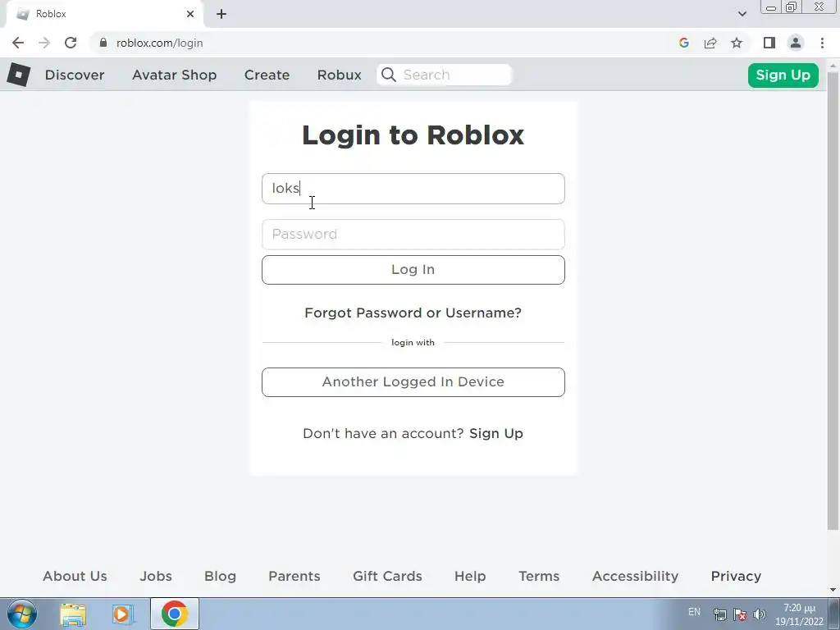Click the Roblox logo icon
840x630 pixels.
pyautogui.click(x=19, y=75)
